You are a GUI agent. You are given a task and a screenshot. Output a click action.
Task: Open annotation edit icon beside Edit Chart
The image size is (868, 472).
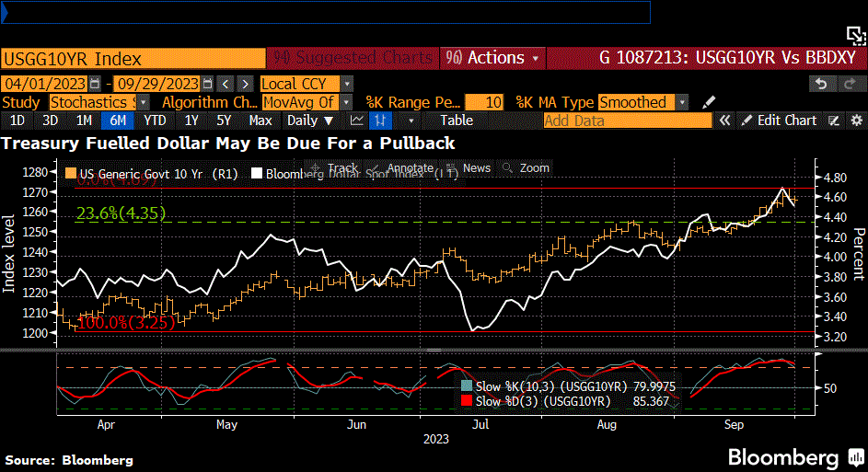pos(834,121)
